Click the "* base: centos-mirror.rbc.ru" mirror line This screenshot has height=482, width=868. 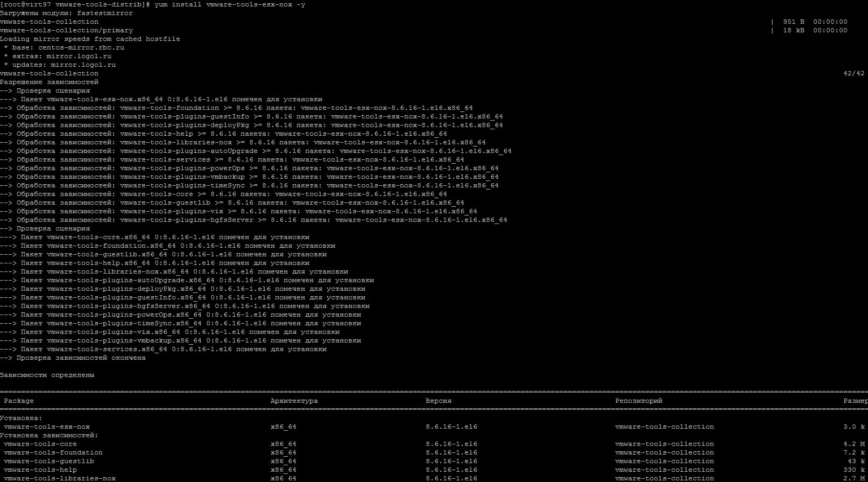click(64, 47)
